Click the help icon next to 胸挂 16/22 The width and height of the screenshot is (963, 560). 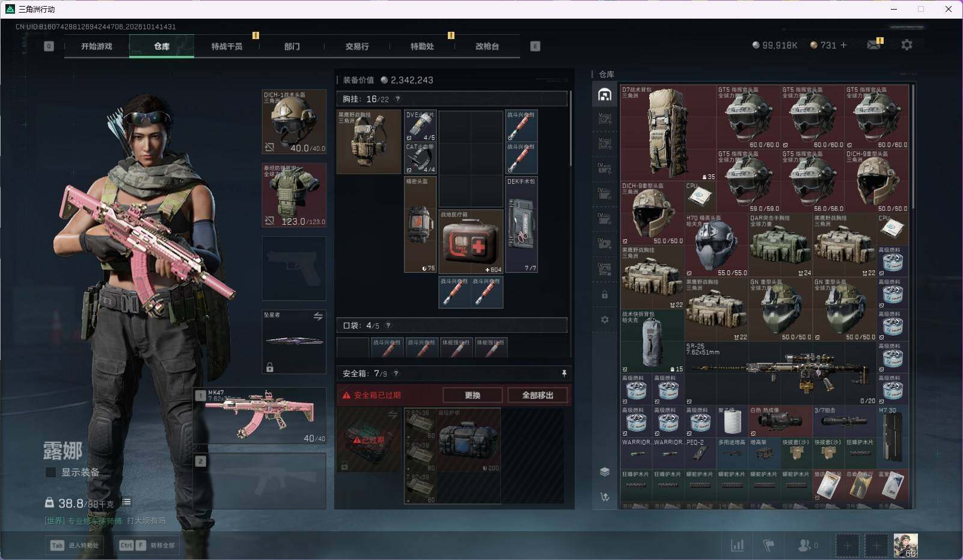(397, 99)
